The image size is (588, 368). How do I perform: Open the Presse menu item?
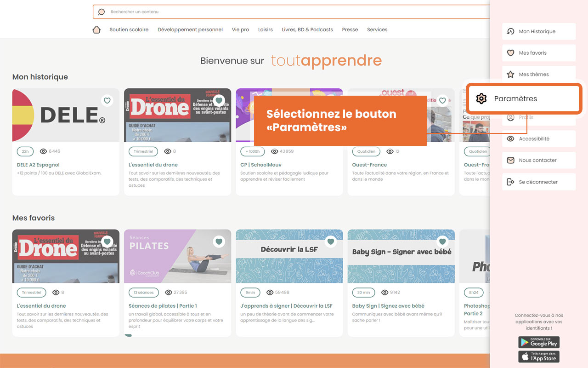tap(350, 29)
